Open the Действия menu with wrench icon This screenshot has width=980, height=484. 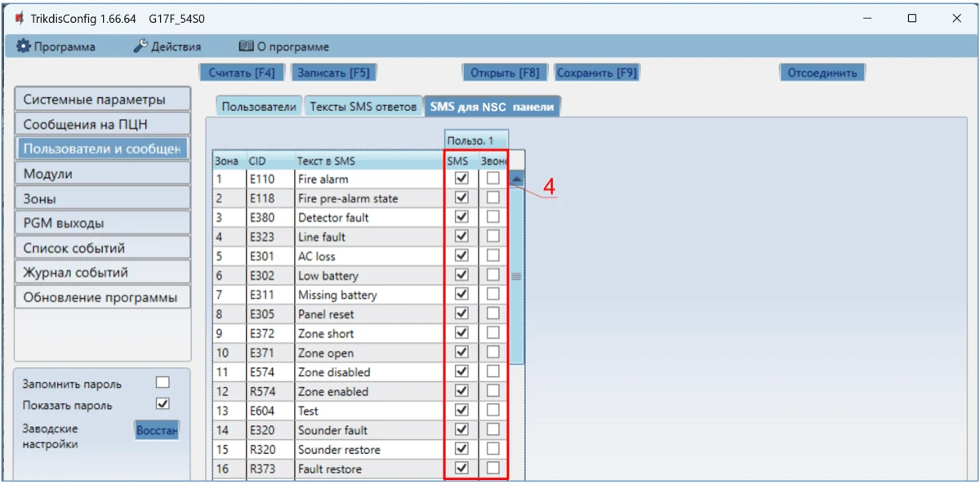(x=167, y=47)
